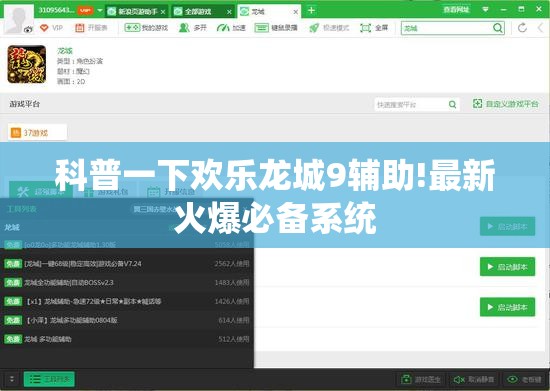Expand the account dropdown arrow
The height and width of the screenshot is (391, 550).
(100, 11)
